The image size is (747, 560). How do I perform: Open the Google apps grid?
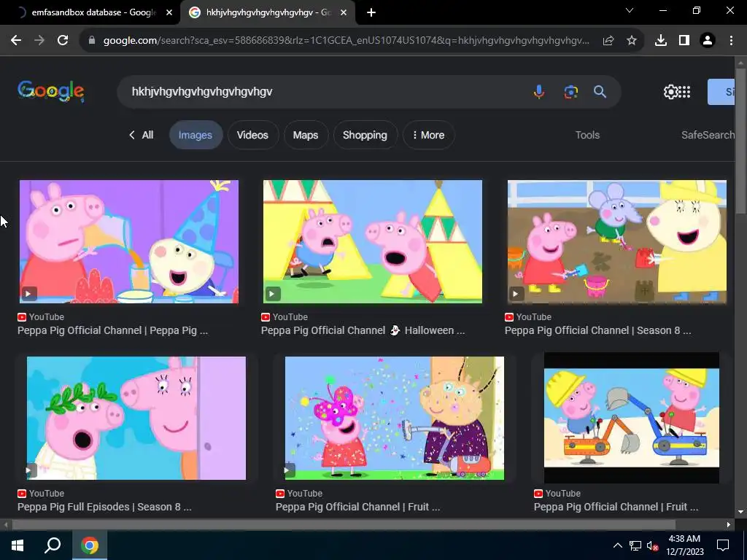coord(684,92)
